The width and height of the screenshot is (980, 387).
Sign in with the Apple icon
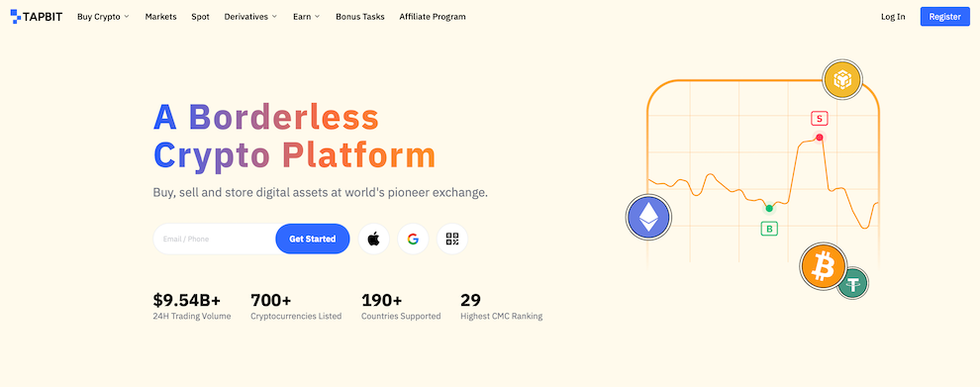pyautogui.click(x=374, y=239)
